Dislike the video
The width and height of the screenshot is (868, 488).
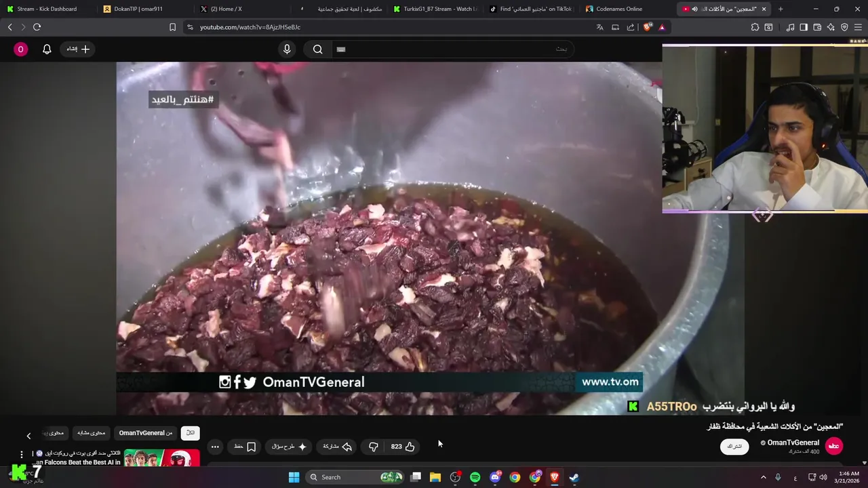click(x=373, y=447)
